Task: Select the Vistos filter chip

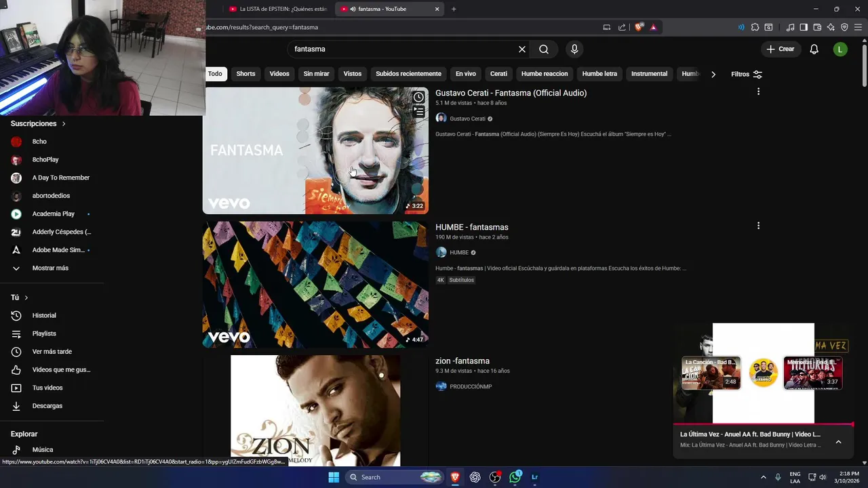Action: [353, 74]
